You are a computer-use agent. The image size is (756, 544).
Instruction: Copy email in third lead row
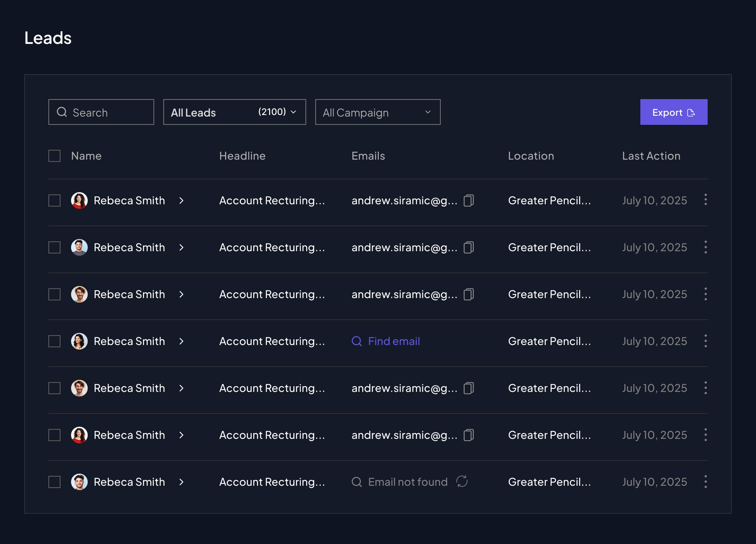click(x=469, y=294)
